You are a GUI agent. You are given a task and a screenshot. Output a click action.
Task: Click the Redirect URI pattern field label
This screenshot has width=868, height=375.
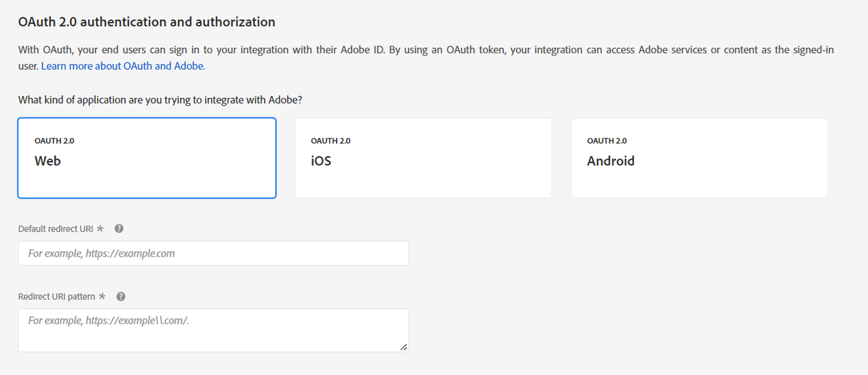[56, 297]
